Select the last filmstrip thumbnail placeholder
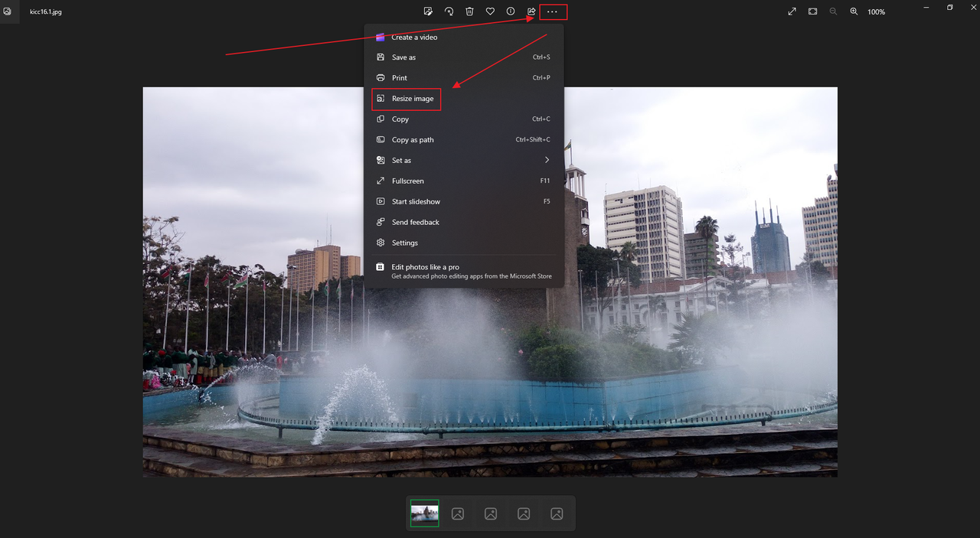Image resolution: width=980 pixels, height=538 pixels. [557, 514]
